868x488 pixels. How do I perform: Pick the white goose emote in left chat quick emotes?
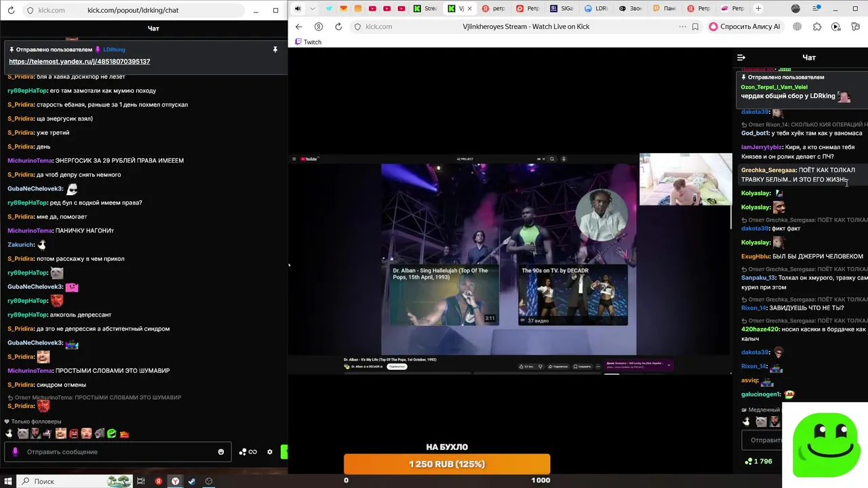9,434
